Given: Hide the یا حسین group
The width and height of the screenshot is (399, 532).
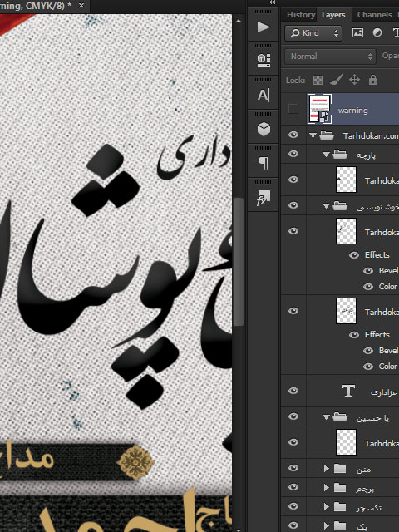Looking at the screenshot, I should (293, 416).
